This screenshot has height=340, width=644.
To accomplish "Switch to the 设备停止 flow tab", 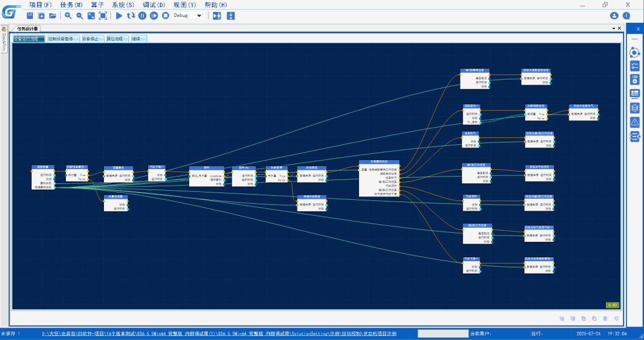I will pos(91,39).
